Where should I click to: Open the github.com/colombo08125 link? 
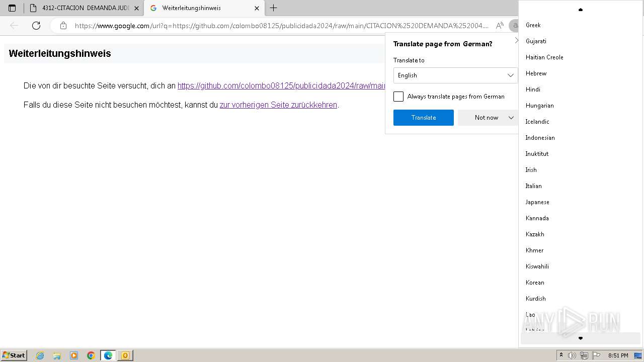[x=282, y=86]
